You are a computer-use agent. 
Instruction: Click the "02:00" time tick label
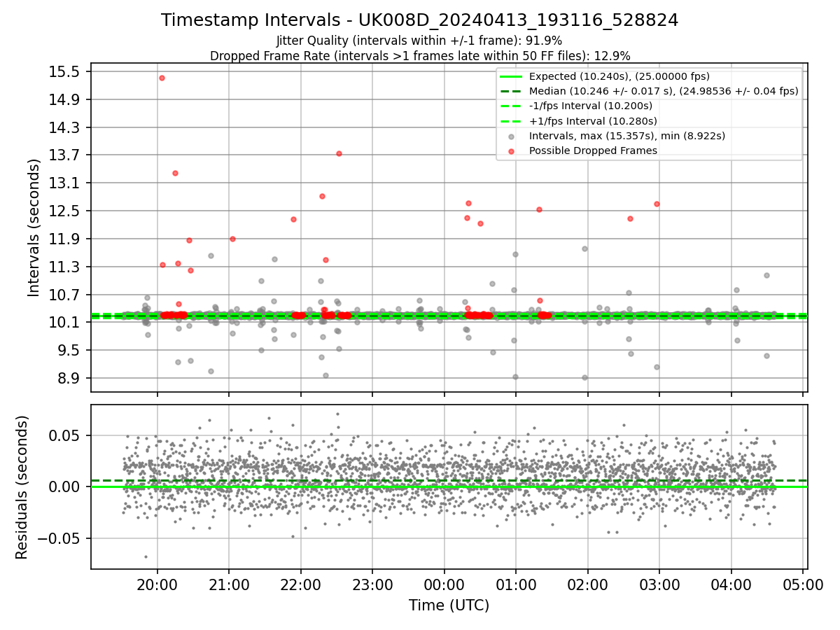pos(587,584)
